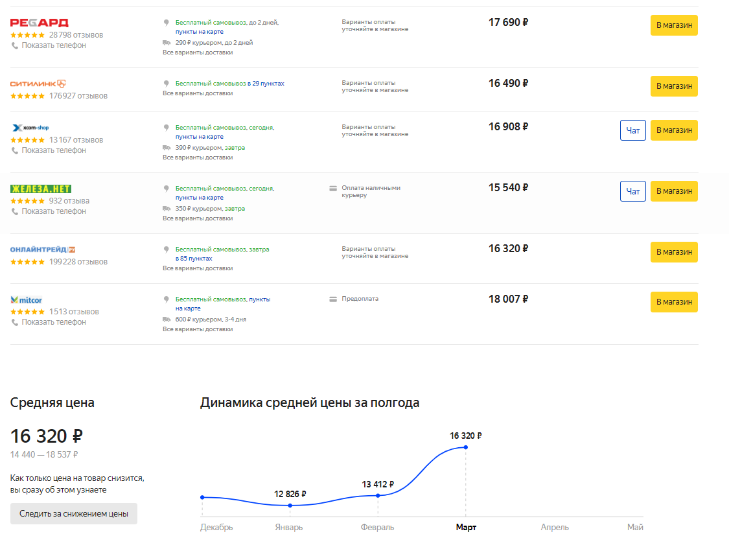Image resolution: width=729 pixels, height=560 pixels.
Task: Click phone icon under ЖЕЛЕЗА.НЕТ reviews
Action: 15,212
